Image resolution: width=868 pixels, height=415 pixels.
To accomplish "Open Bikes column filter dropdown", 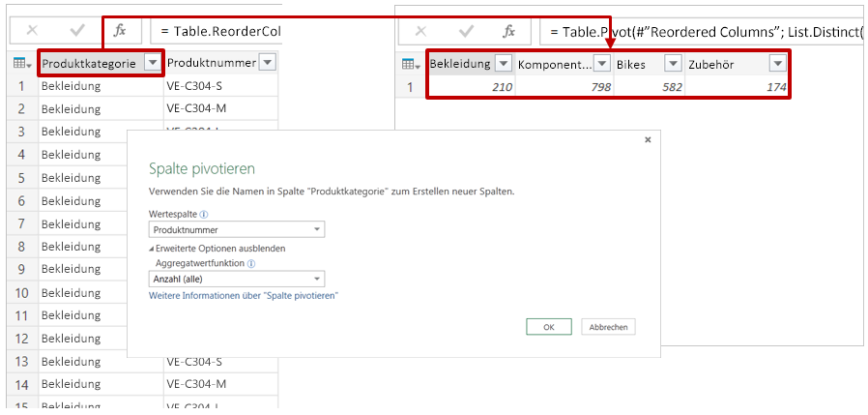I will (673, 64).
